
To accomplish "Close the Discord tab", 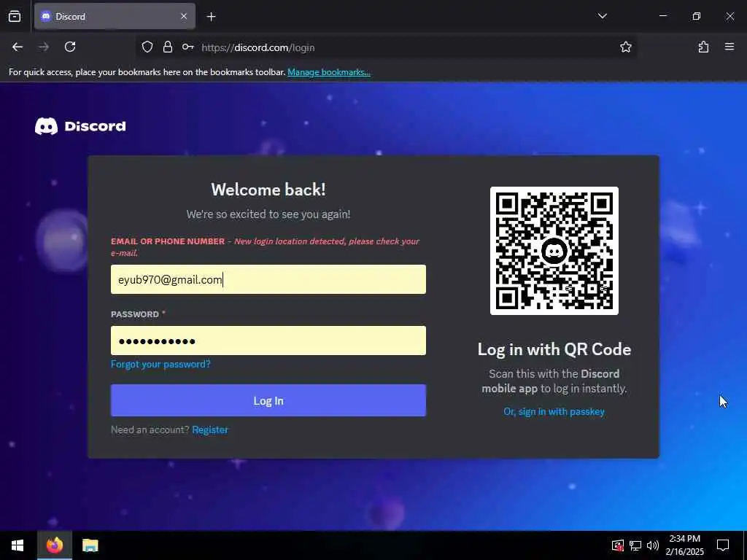I will point(184,16).
